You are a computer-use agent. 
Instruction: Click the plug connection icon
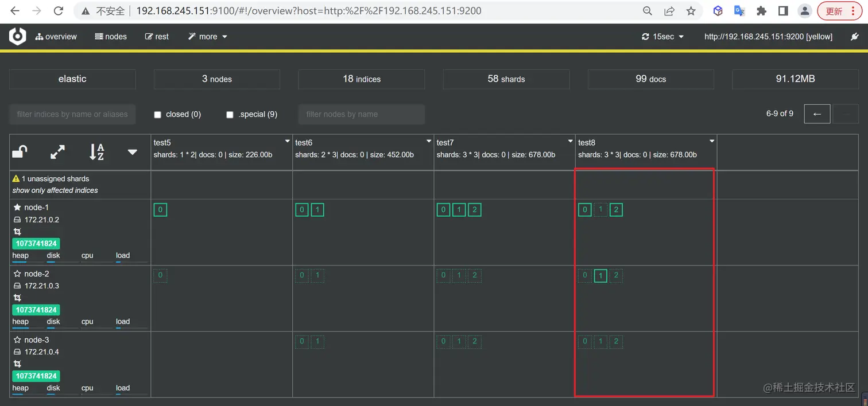click(854, 36)
